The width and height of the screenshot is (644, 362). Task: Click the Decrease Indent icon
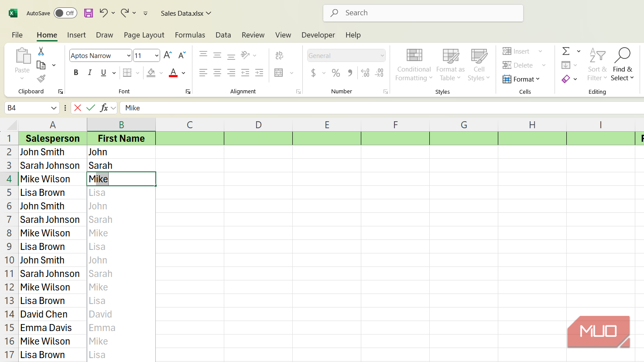point(245,73)
